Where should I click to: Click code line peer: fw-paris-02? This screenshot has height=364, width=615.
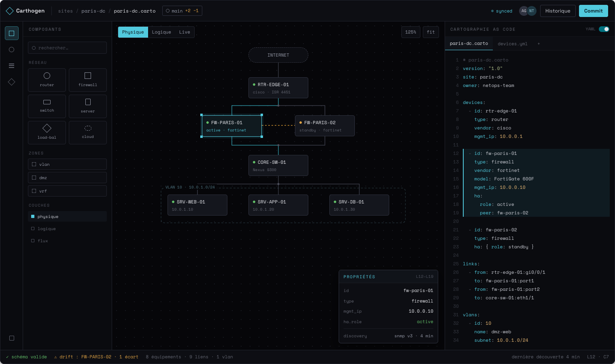504,213
